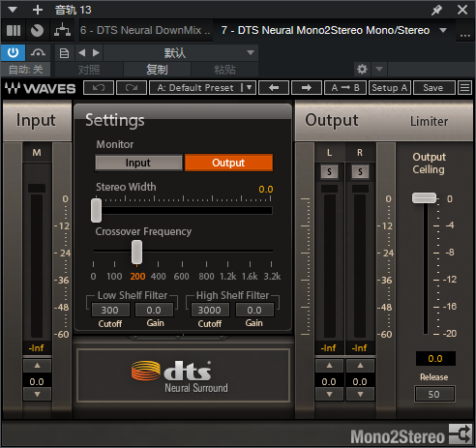Reset R output peak -Inf readout
Viewport: 476px width, 448px height.
point(360,348)
